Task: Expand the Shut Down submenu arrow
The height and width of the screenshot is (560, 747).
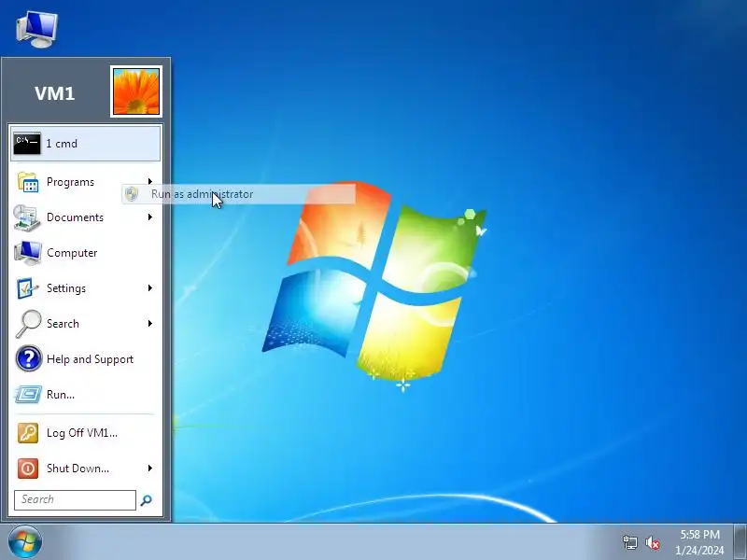Action: (150, 469)
